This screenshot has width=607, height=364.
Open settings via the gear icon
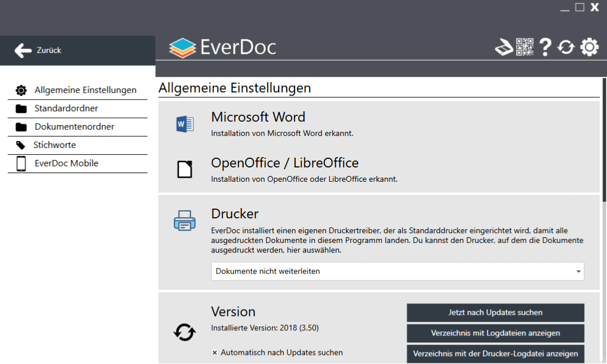(589, 47)
